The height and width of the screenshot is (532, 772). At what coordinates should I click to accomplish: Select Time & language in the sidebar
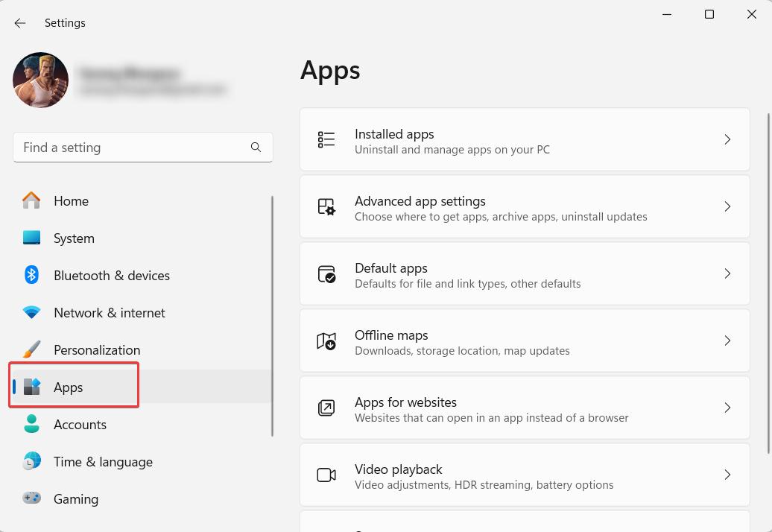pos(103,461)
